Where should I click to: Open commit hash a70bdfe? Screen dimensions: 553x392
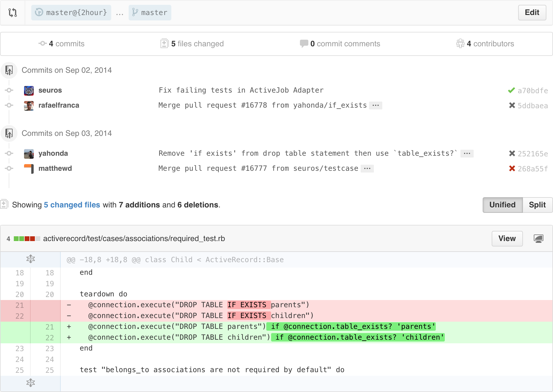(x=533, y=91)
